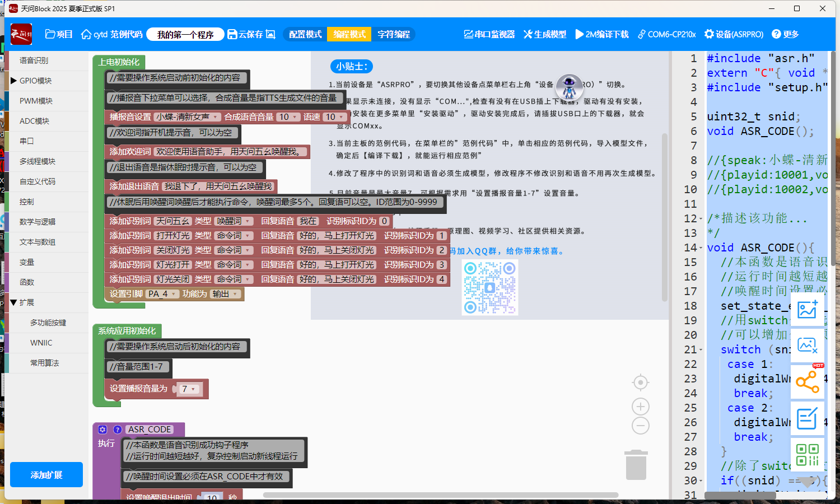Click the project name field 我的第一个程序
The image size is (840, 504).
(185, 35)
